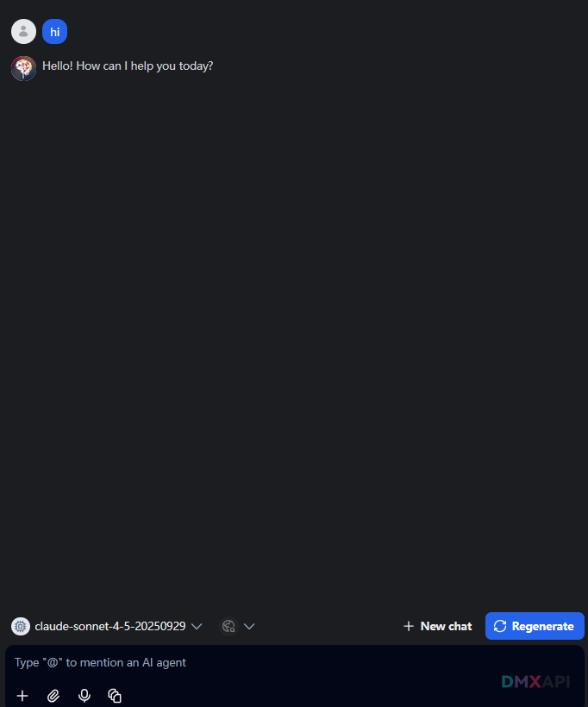Click the plus icon below the message box
The width and height of the screenshot is (588, 707).
(x=22, y=696)
